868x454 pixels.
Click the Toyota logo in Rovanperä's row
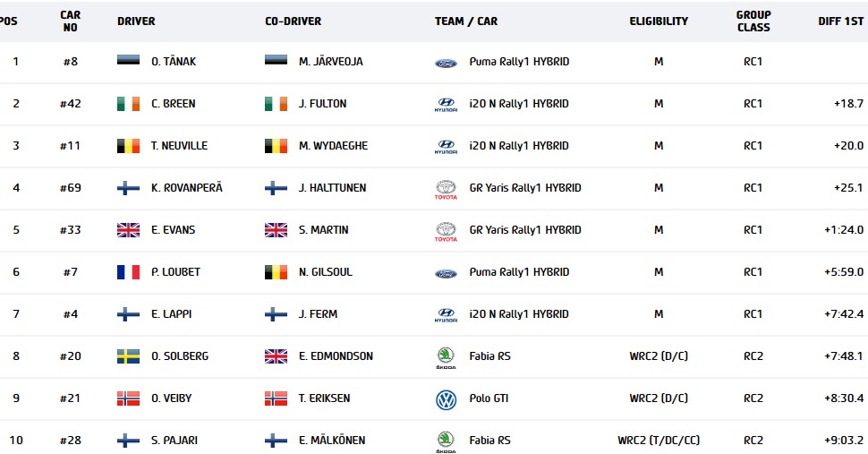click(x=445, y=189)
